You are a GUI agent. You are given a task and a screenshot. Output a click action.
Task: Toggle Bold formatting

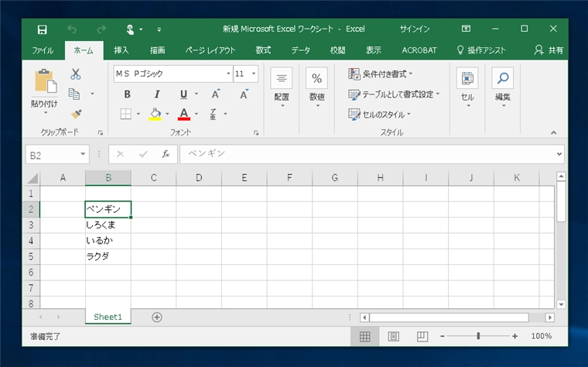[127, 94]
